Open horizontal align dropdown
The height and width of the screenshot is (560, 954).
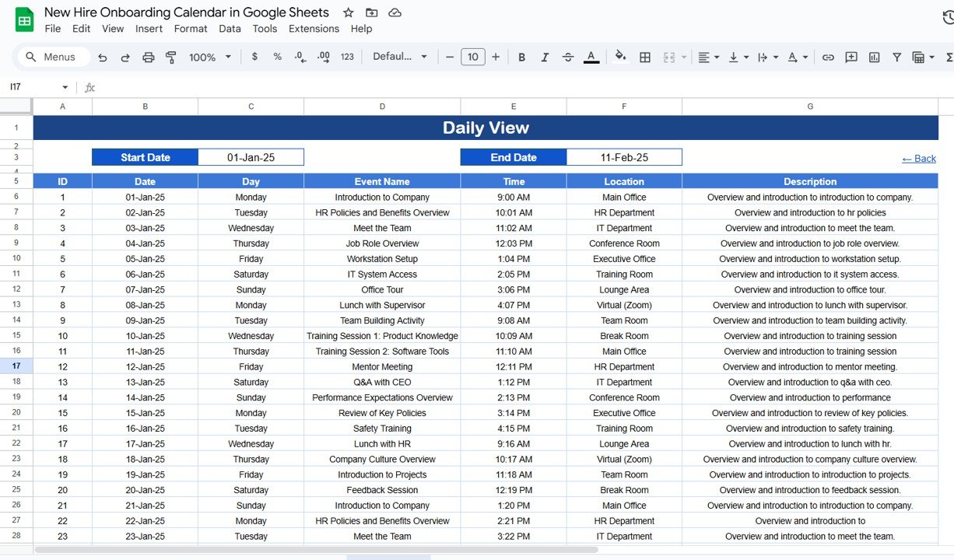tap(708, 57)
